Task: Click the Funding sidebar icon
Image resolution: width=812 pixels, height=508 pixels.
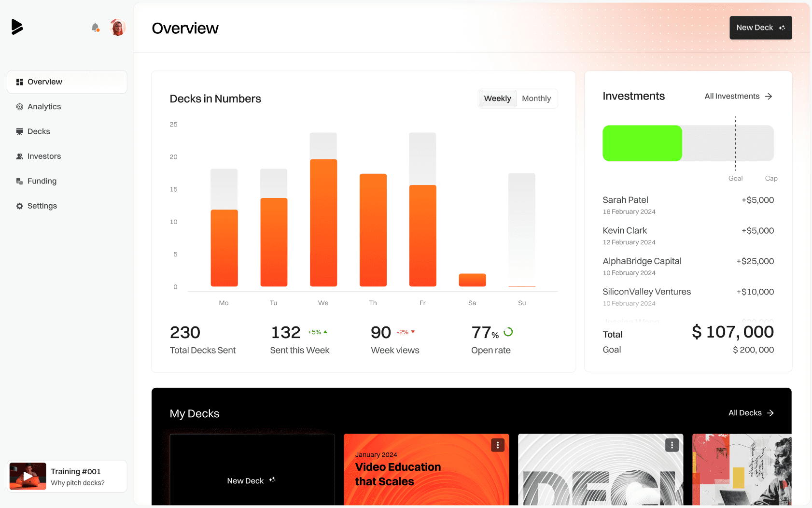Action: click(x=20, y=181)
